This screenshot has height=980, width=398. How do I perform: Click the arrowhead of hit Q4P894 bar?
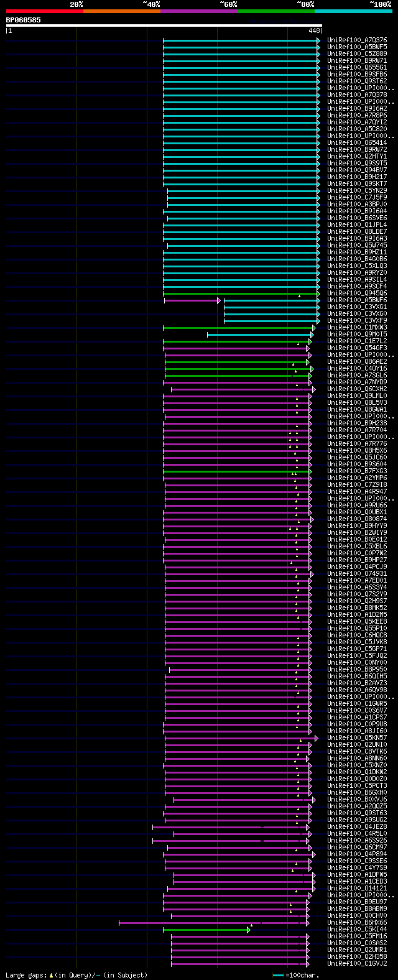click(315, 854)
